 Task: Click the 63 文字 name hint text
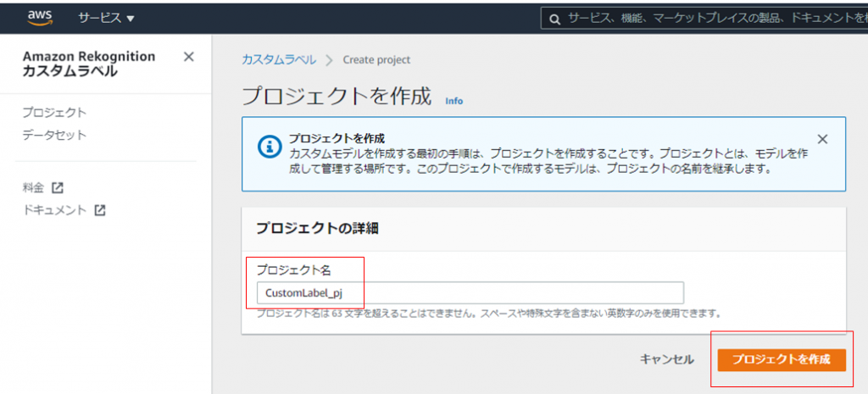click(490, 314)
